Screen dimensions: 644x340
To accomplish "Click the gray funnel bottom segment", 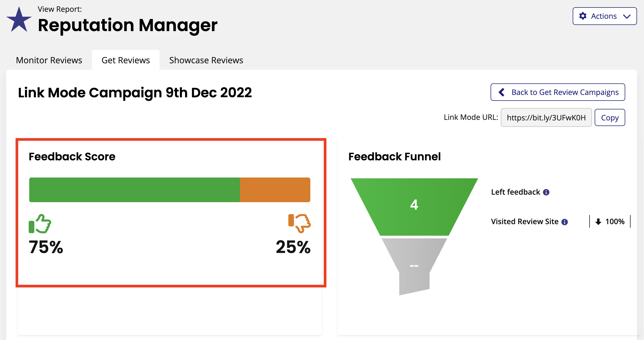I will (414, 265).
